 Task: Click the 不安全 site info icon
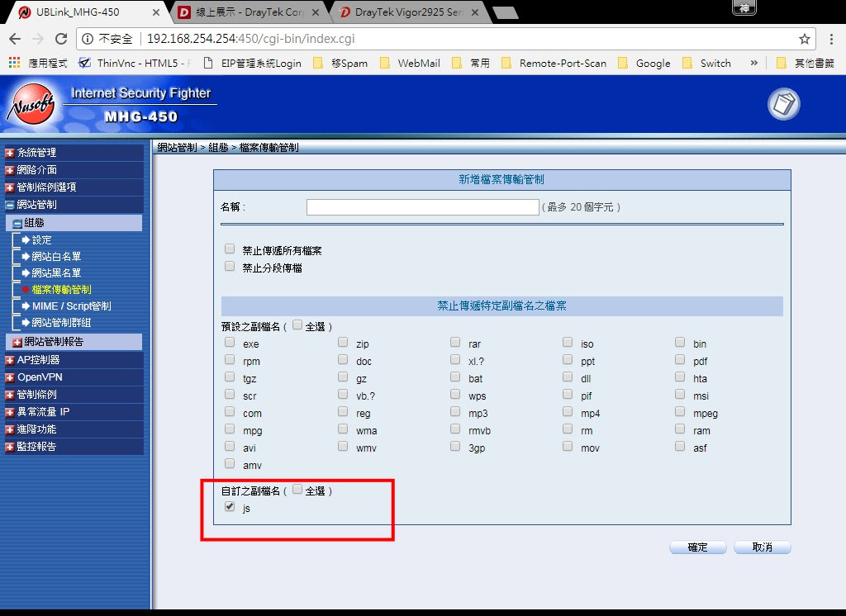[x=88, y=39]
